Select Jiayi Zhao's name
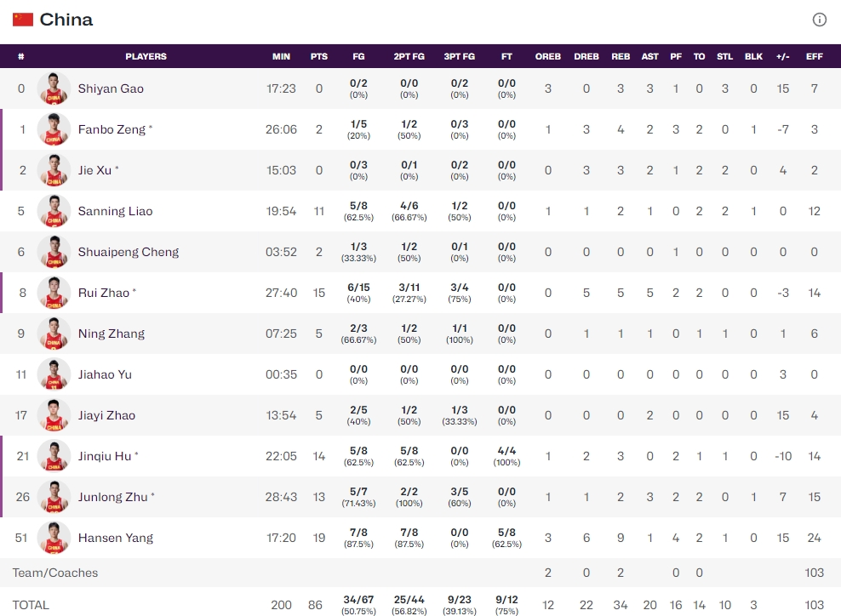Viewport: 841px width, 616px height. tap(106, 415)
